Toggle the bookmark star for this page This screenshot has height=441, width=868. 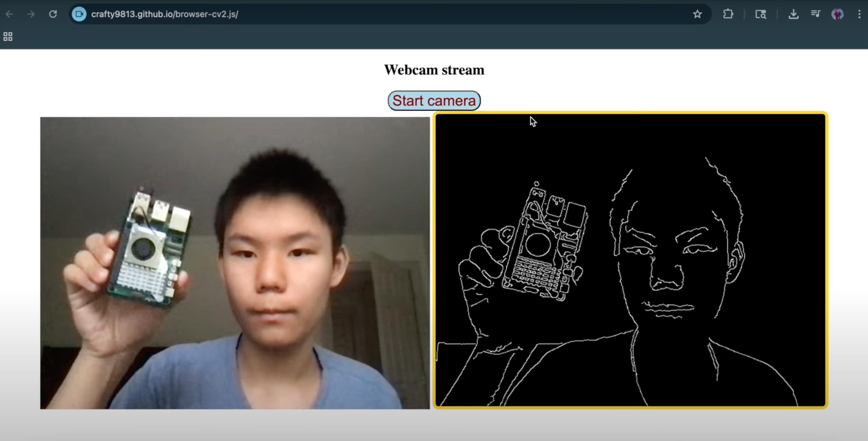coord(697,14)
